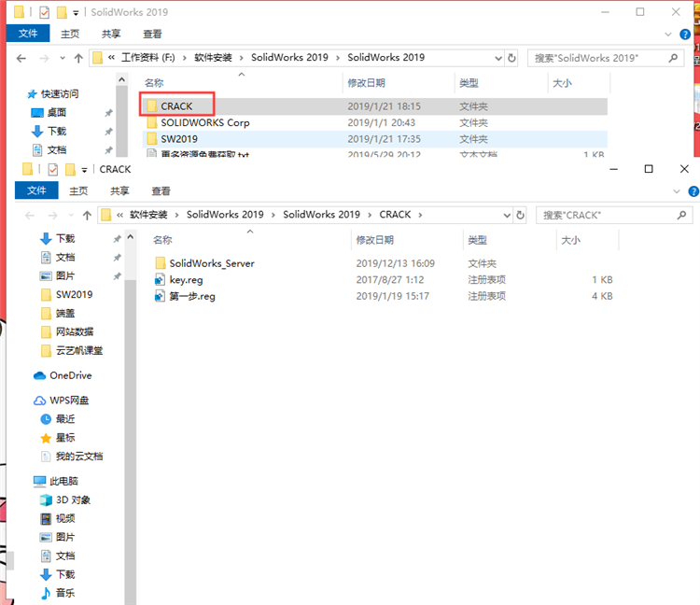Refresh the SolidWorks 2019 window
Screen dimensions: 700x605
pos(512,58)
